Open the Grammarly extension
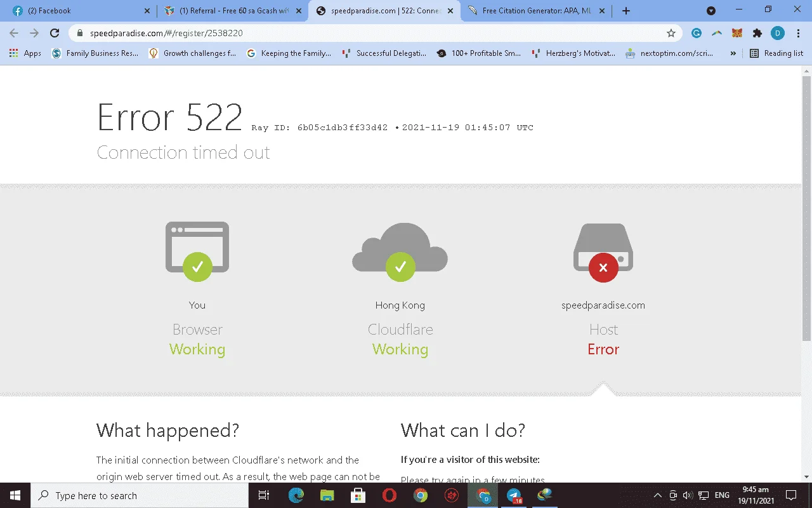This screenshot has height=508, width=812. click(x=696, y=33)
